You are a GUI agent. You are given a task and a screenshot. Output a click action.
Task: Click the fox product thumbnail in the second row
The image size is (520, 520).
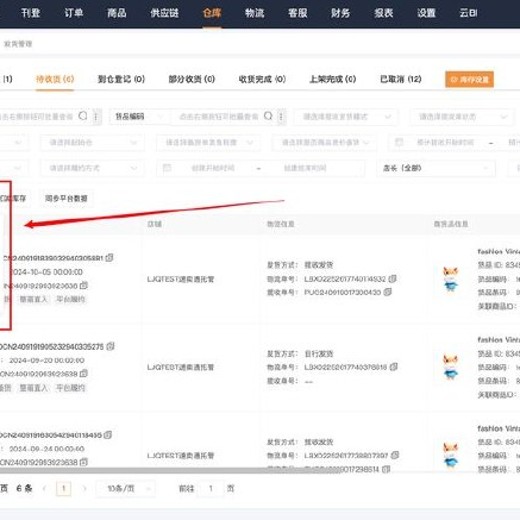(450, 367)
